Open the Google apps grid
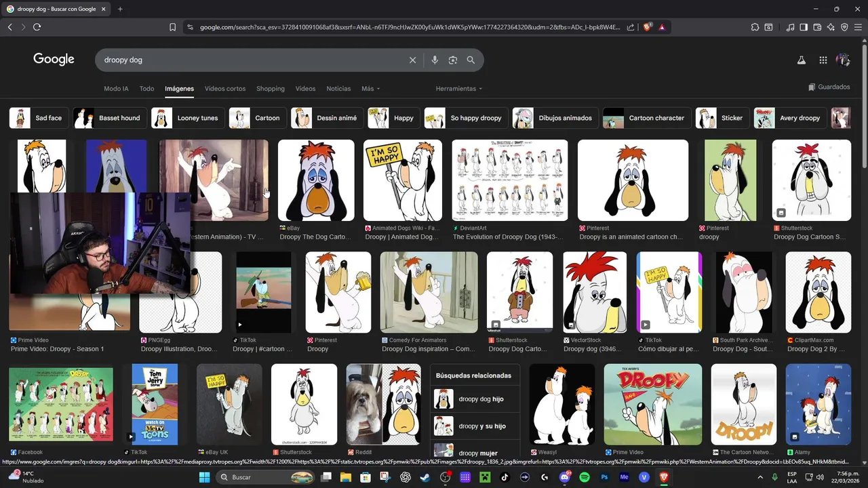The width and height of the screenshot is (868, 488). click(x=823, y=60)
